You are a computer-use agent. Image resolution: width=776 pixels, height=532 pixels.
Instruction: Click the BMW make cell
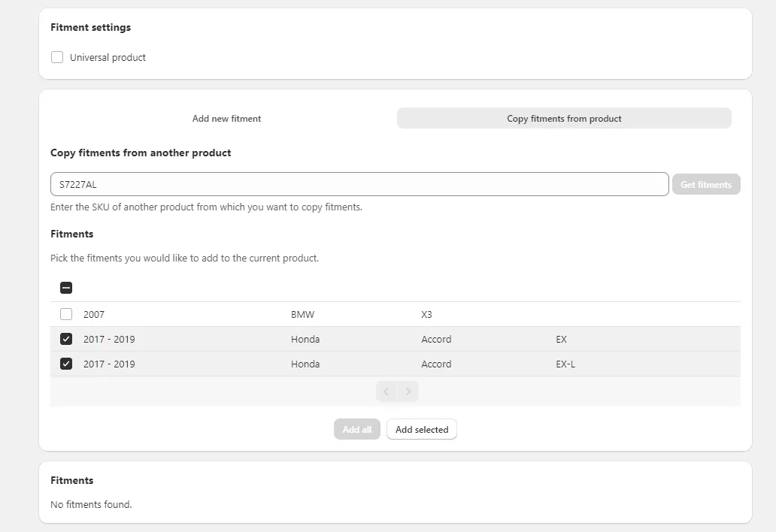302,314
